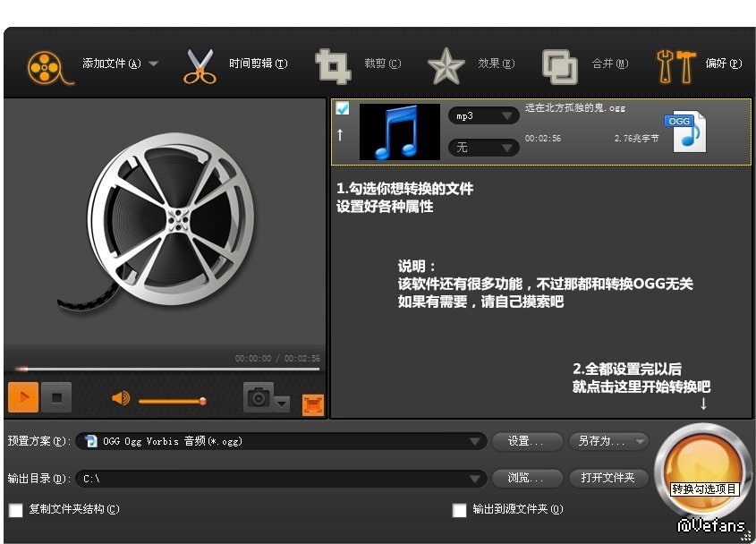Image resolution: width=756 pixels, height=544 pixels.
Task: Open the mp3 audio track dropdown
Action: coord(484,115)
